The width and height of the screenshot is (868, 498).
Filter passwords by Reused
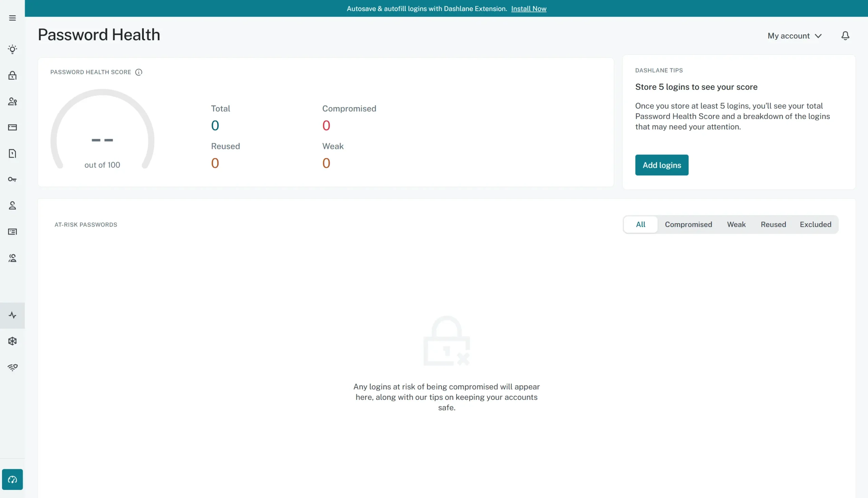pyautogui.click(x=773, y=224)
